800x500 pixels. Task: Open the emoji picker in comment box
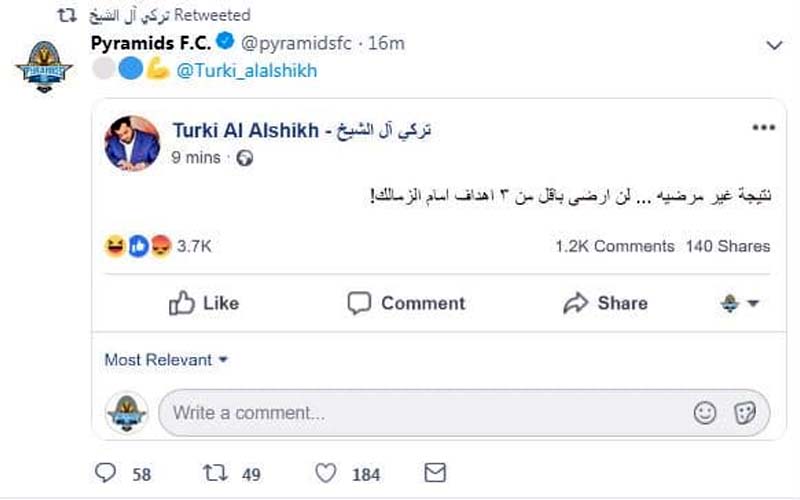(x=705, y=412)
